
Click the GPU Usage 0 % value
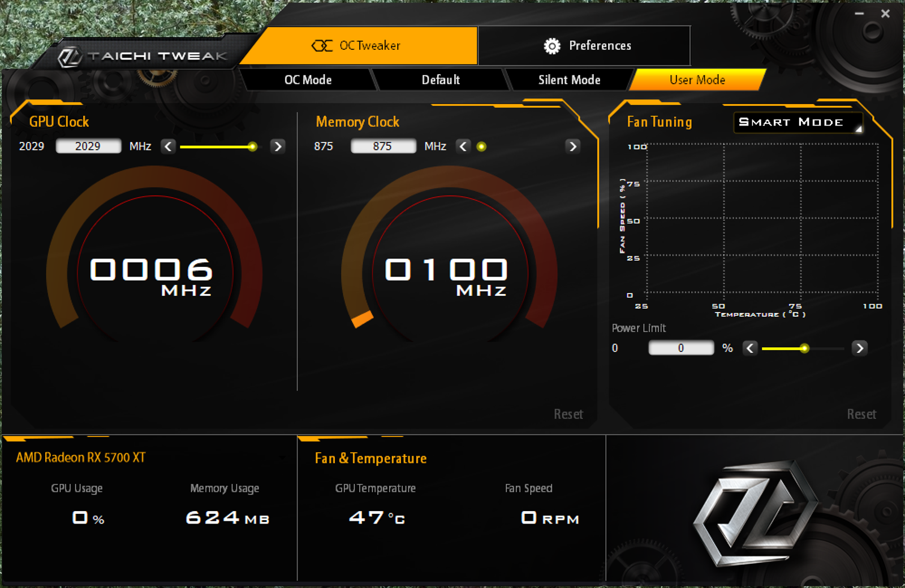[x=89, y=517]
